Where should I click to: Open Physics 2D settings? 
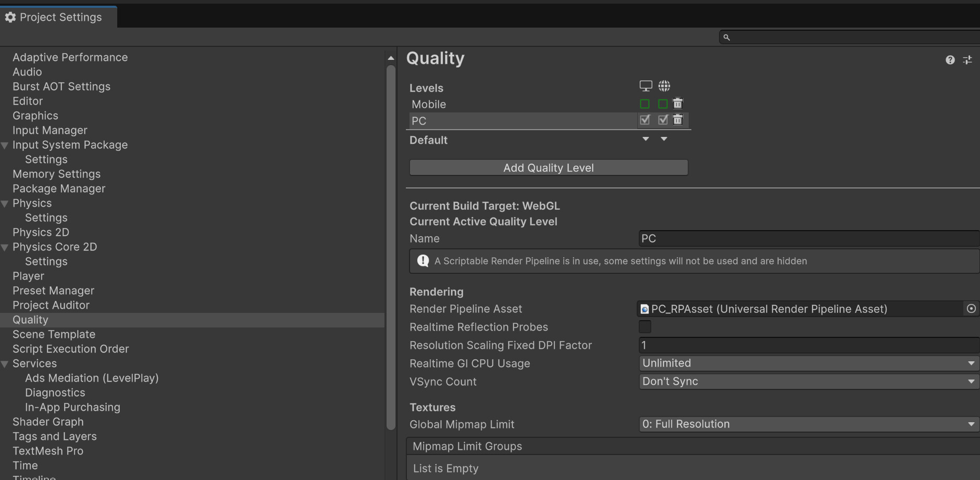coord(41,232)
